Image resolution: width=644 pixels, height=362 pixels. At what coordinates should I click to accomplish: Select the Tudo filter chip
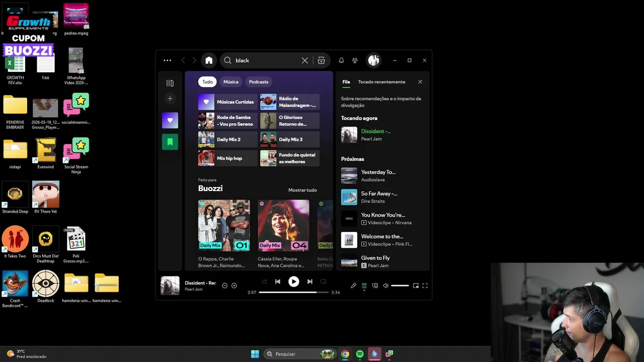coord(207,82)
